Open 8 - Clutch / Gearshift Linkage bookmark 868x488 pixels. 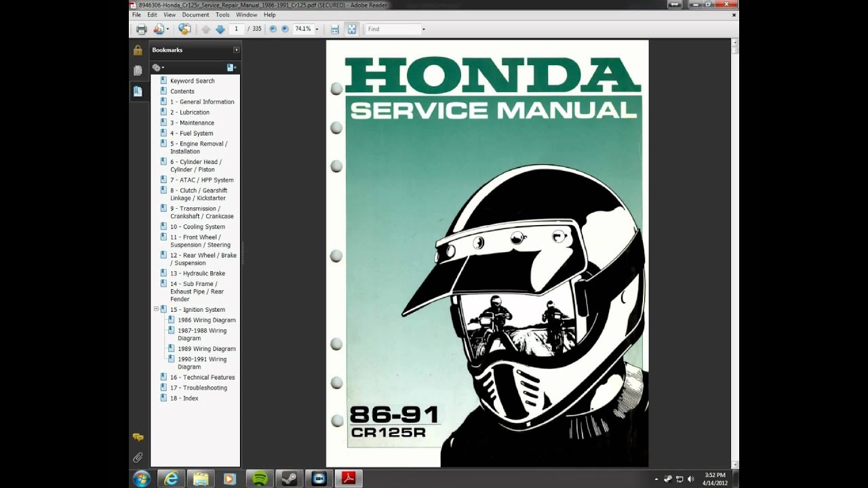199,195
